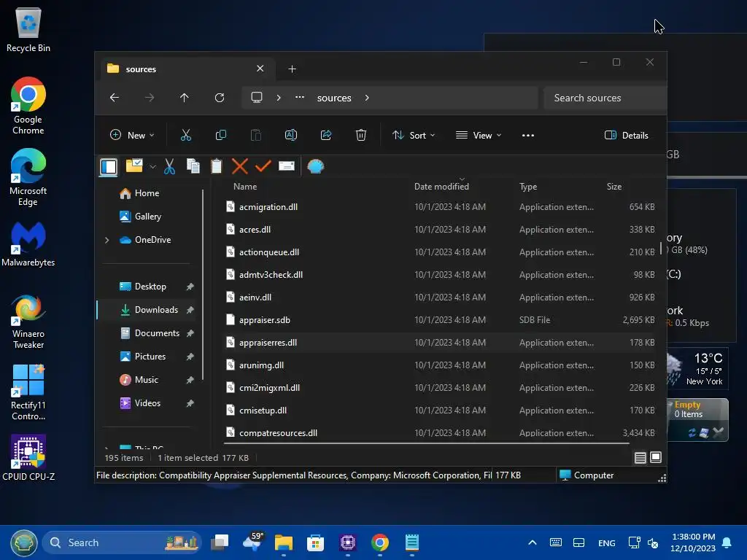Click the Start button on taskbar
Screen dimensions: 747x560
click(24, 542)
